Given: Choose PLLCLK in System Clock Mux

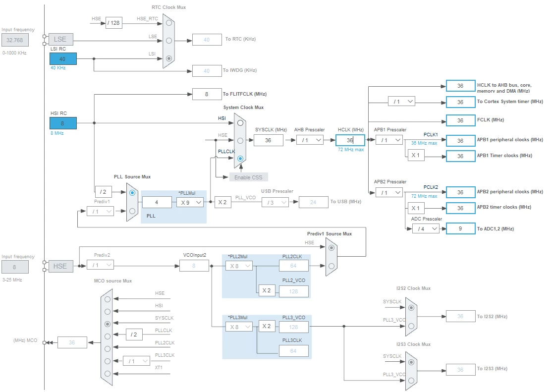Looking at the screenshot, I should coord(240,159).
